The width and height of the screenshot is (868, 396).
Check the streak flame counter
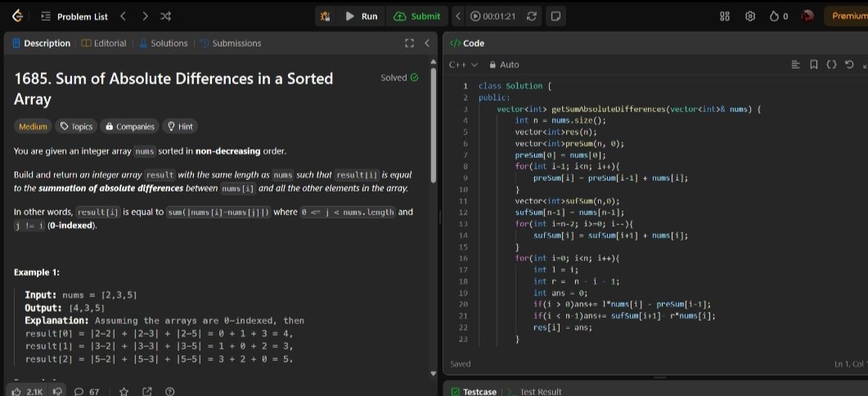coord(779,16)
